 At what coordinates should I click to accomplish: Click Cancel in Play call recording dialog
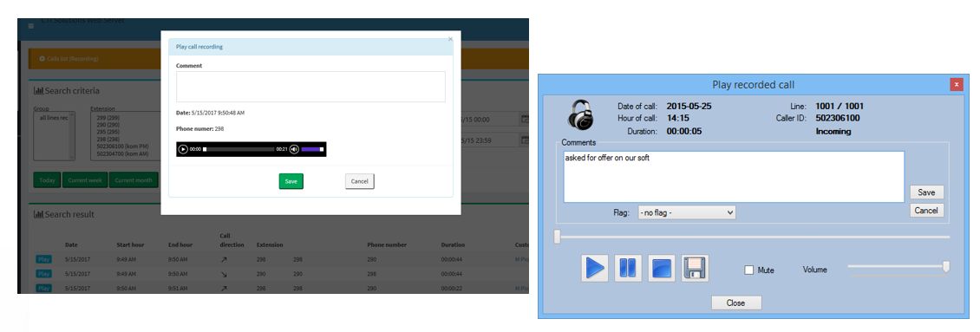pyautogui.click(x=359, y=181)
